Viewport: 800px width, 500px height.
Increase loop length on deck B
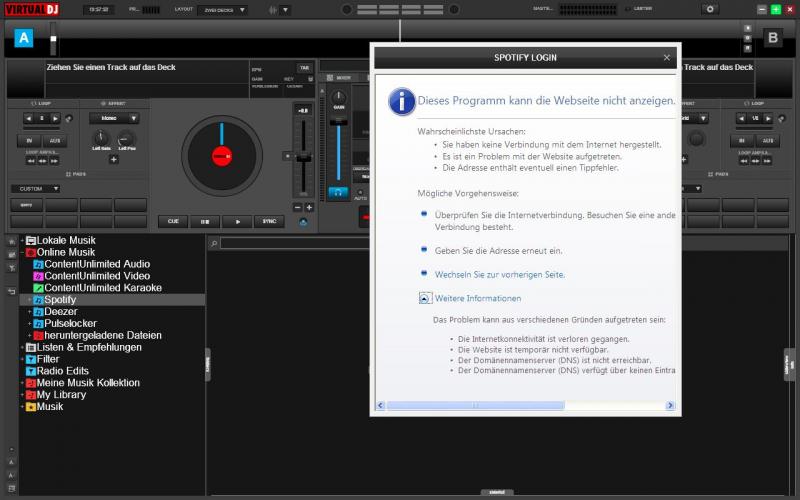[768, 118]
